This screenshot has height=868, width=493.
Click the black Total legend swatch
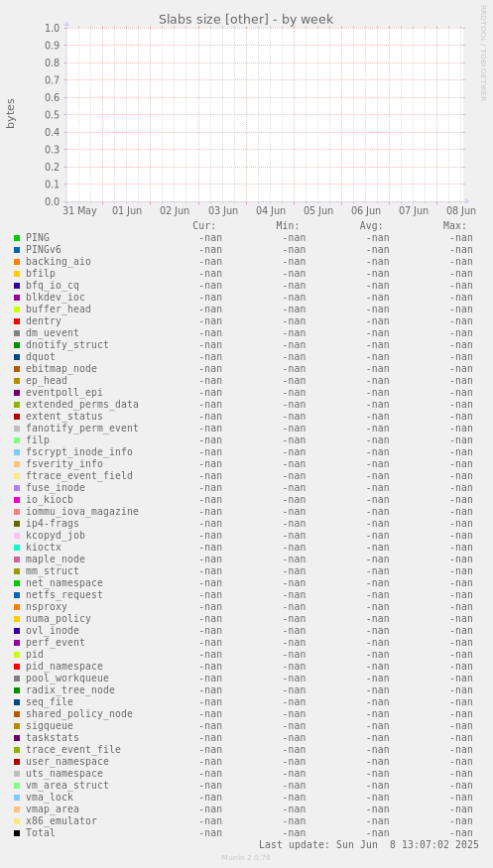tap(17, 833)
